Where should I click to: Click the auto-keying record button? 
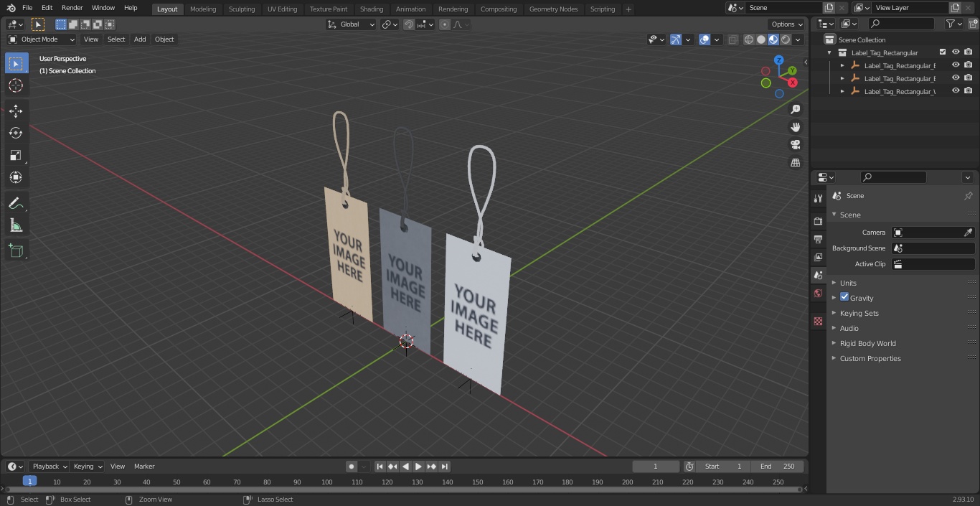[x=352, y=467]
